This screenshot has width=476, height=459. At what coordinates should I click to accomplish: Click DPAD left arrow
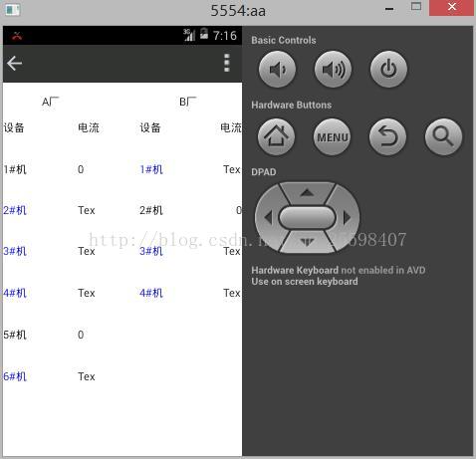[x=269, y=218]
